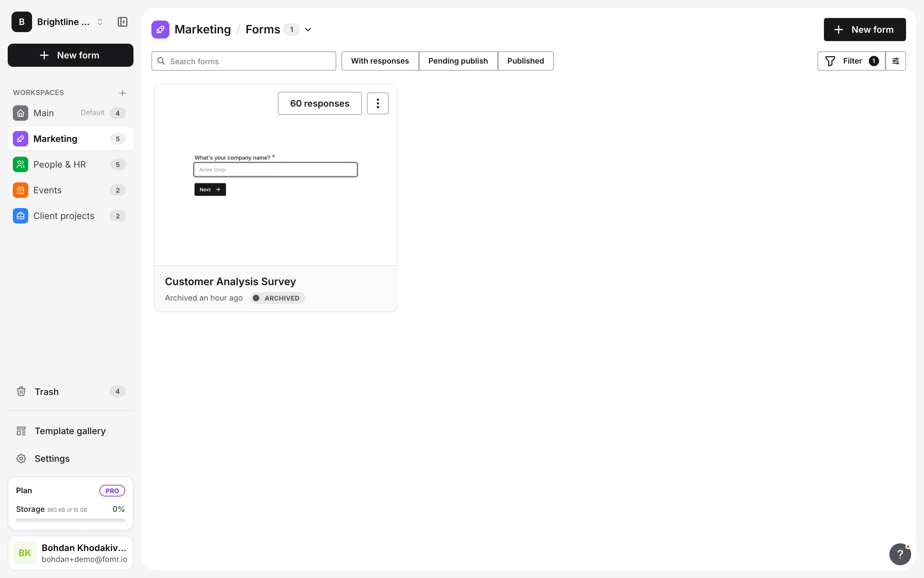924x578 pixels.
Task: Open the Template gallery icon
Action: pyautogui.click(x=21, y=431)
